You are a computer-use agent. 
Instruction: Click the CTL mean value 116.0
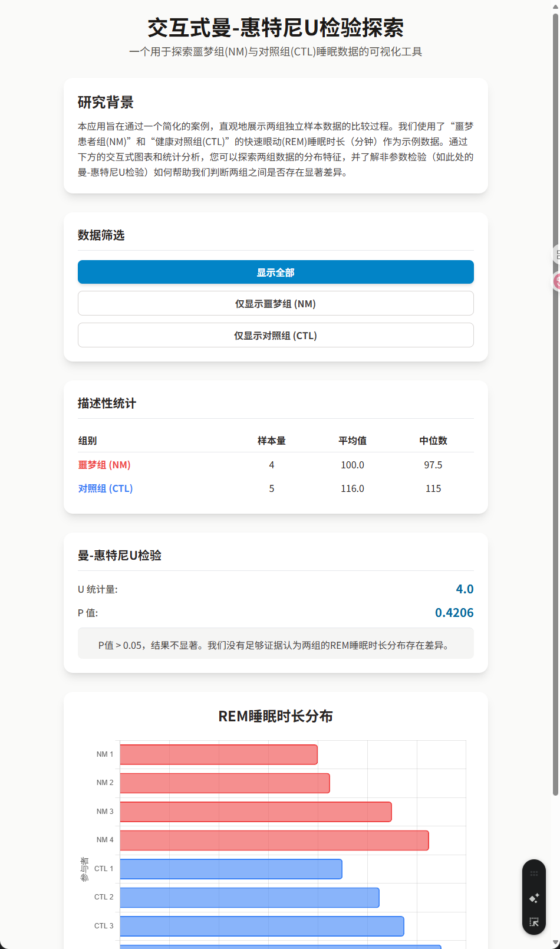click(353, 488)
